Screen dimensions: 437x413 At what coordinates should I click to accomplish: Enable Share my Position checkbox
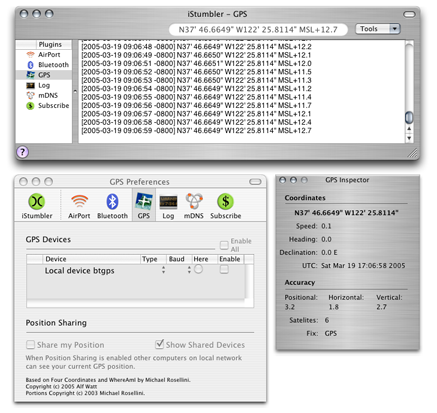(30, 345)
